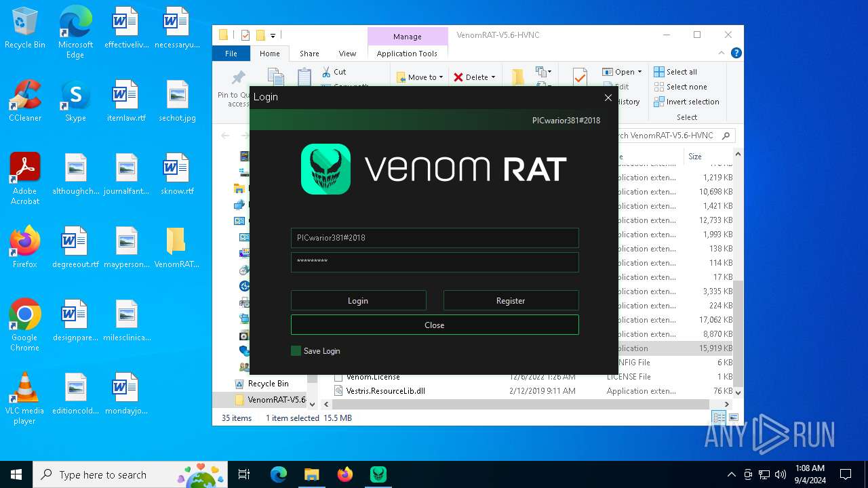
Task: Open Adobe Acrobat desktop shortcut
Action: [25, 179]
